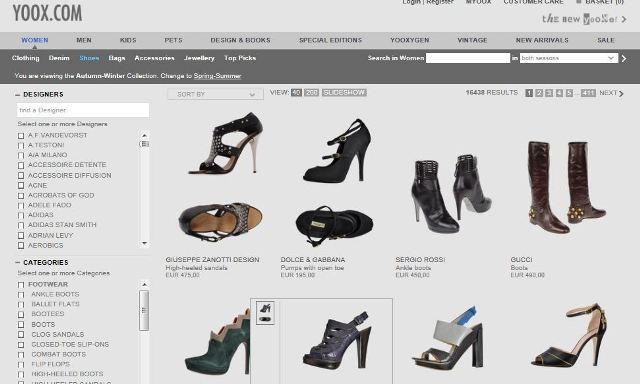Screen dimensions: 640x384
Task: Open black ankle-strap sandal image
Action: [x=569, y=335]
